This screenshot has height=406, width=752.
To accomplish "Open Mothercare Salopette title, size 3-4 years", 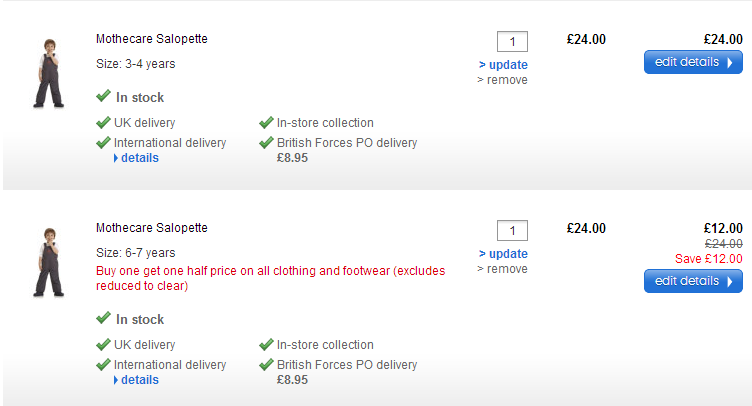I will [152, 39].
